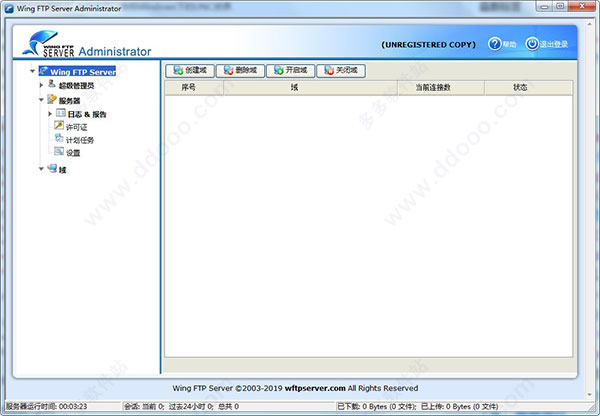
Task: Collapse the 域 domain tree node
Action: coord(41,169)
